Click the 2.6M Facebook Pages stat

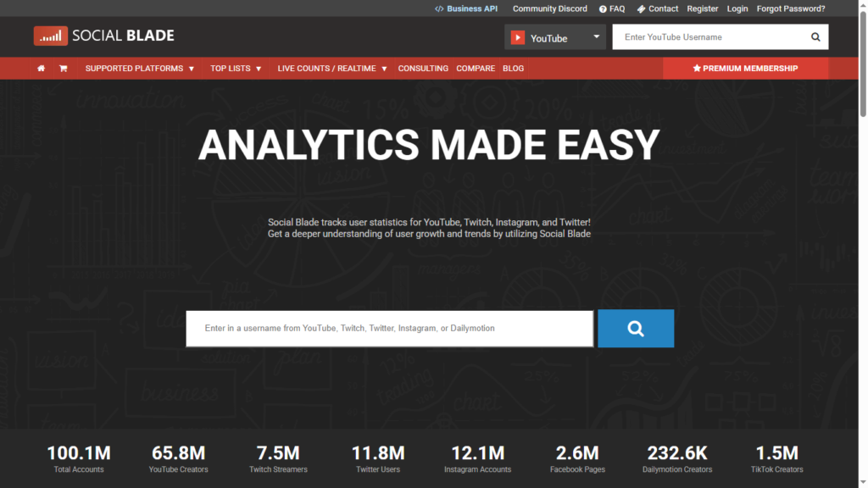(577, 459)
